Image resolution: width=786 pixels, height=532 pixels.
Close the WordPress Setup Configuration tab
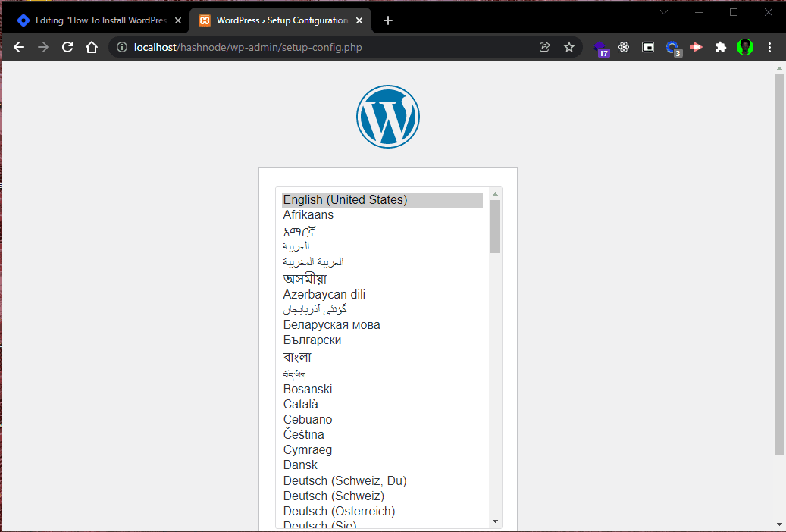359,20
